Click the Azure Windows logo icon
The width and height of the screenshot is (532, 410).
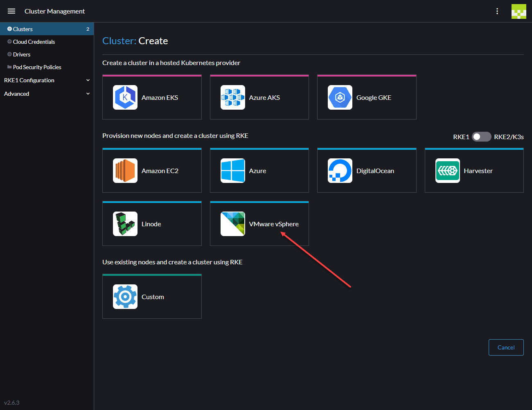tap(233, 171)
